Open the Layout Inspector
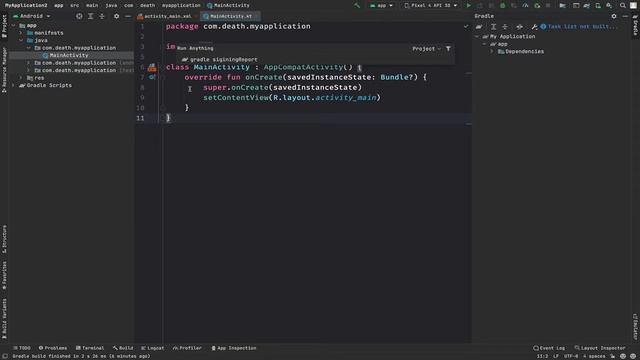 [x=600, y=348]
